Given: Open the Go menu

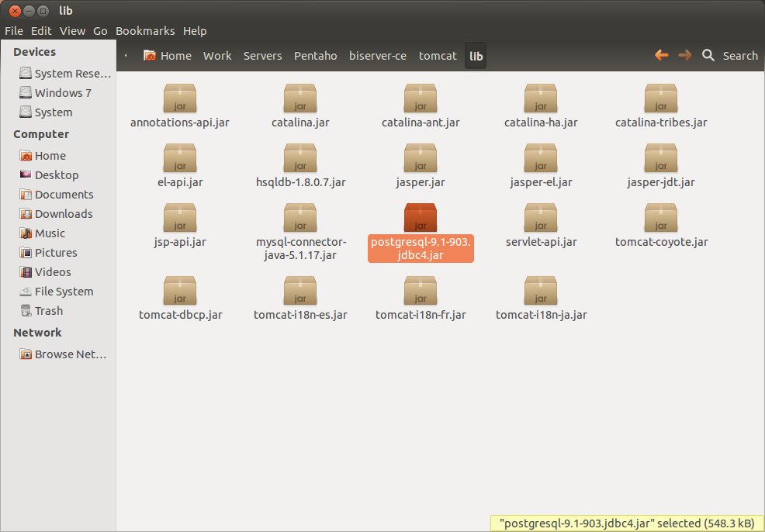Looking at the screenshot, I should pos(100,31).
